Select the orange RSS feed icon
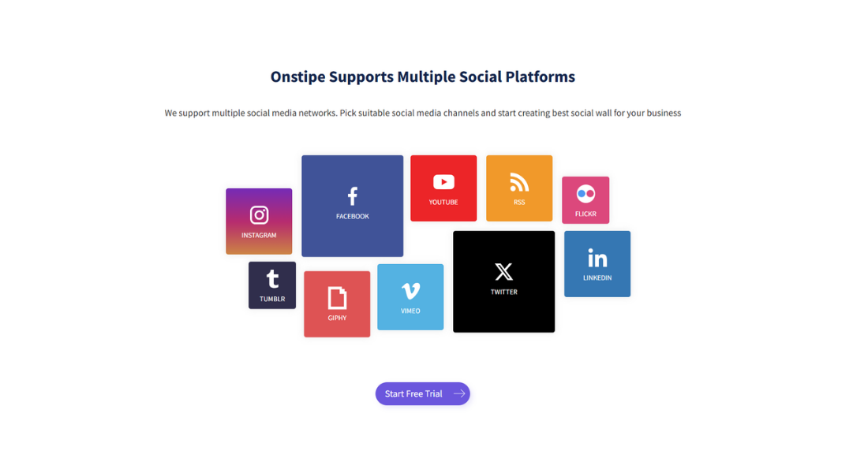Viewport: 868px width, 473px height. pos(519,181)
